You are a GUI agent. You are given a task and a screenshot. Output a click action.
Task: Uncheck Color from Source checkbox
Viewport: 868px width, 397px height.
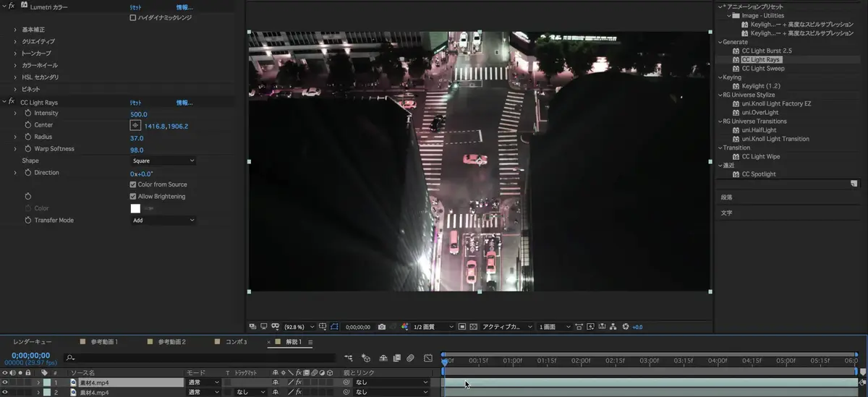tap(133, 184)
